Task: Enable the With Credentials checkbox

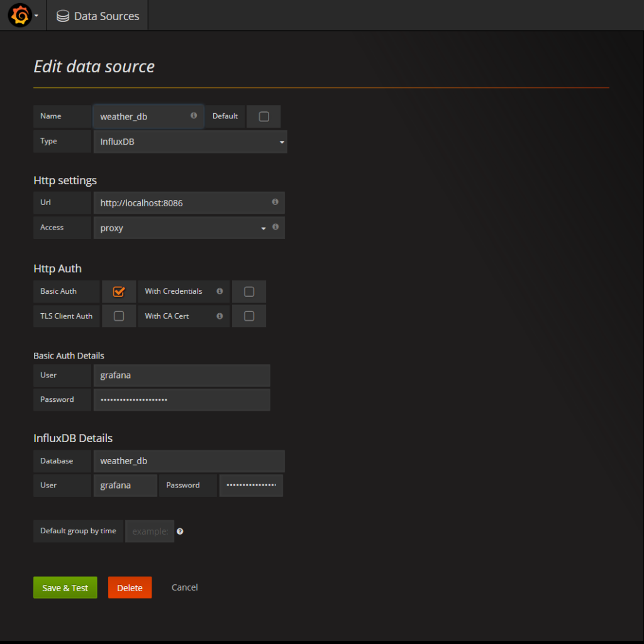Action: [249, 292]
